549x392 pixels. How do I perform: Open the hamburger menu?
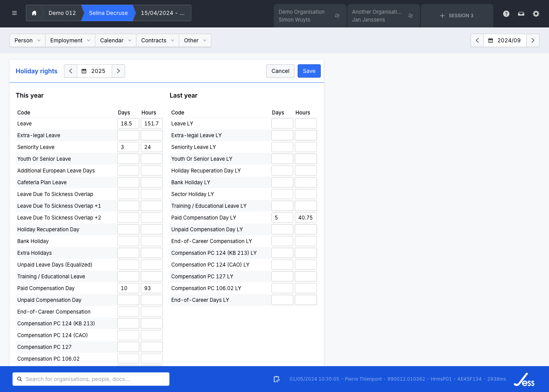15,13
